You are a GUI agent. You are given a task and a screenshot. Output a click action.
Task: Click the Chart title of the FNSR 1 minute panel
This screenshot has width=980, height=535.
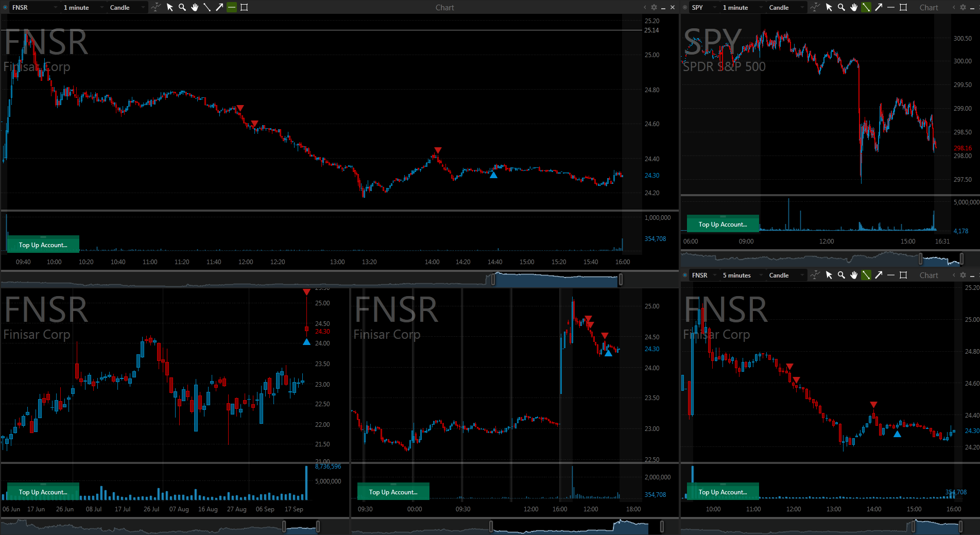coord(444,8)
